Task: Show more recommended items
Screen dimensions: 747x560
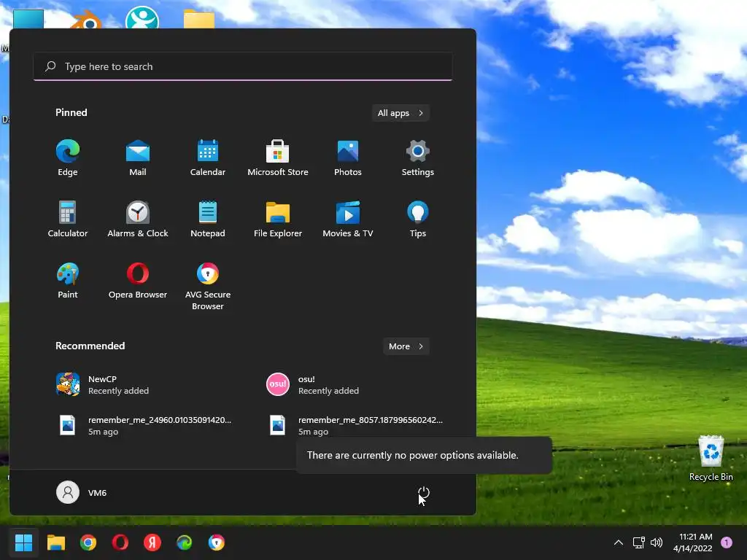Action: 406,346
